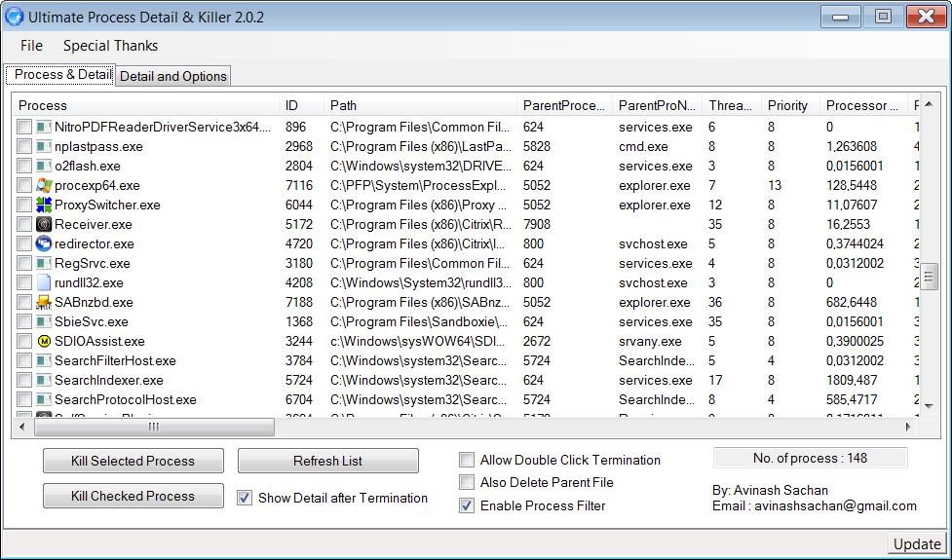
Task: Click the 7116 process ID cell
Action: [299, 185]
